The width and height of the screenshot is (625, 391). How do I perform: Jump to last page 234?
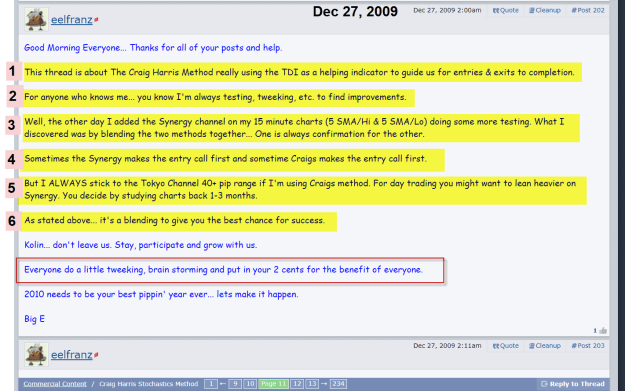pyautogui.click(x=338, y=384)
